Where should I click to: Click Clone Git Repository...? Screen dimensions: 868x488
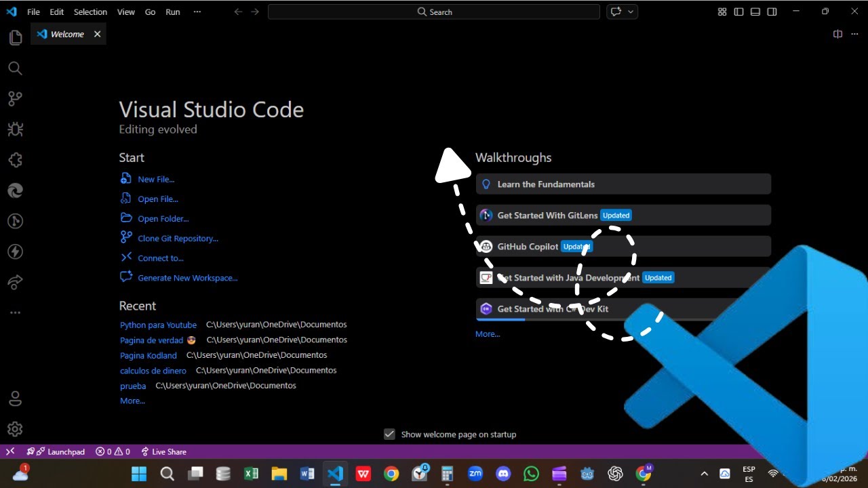pos(178,238)
